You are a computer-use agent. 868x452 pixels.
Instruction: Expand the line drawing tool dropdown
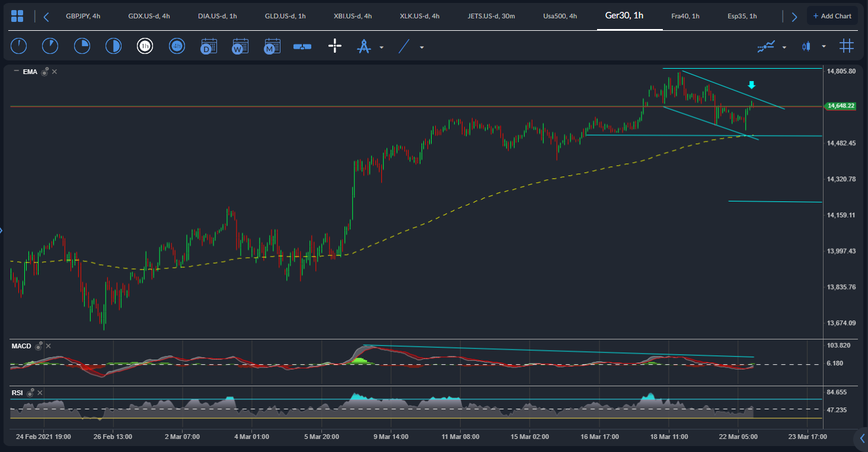point(422,47)
